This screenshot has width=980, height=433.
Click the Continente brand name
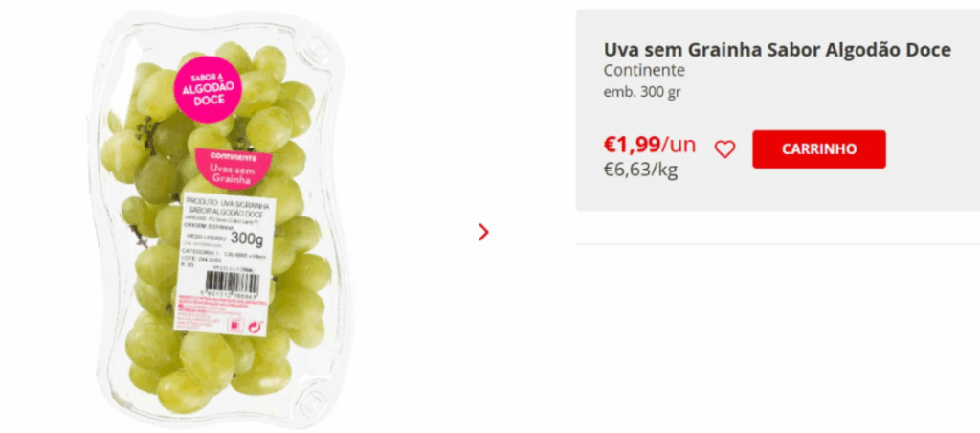tap(644, 71)
